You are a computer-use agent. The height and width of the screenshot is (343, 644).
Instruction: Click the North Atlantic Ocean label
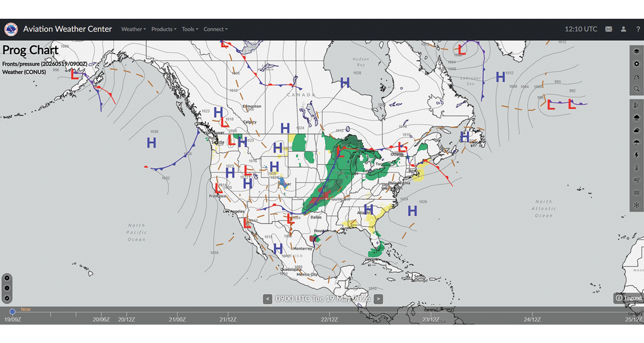tap(544, 208)
